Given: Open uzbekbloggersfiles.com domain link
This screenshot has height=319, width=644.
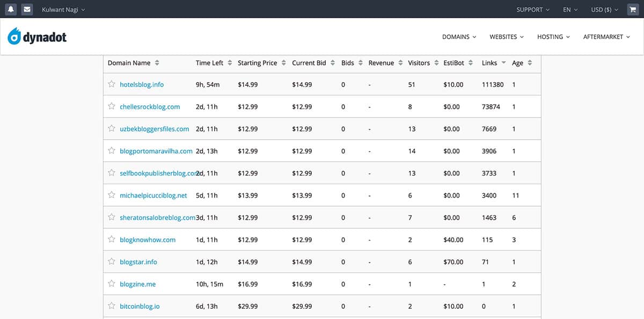Looking at the screenshot, I should 155,129.
